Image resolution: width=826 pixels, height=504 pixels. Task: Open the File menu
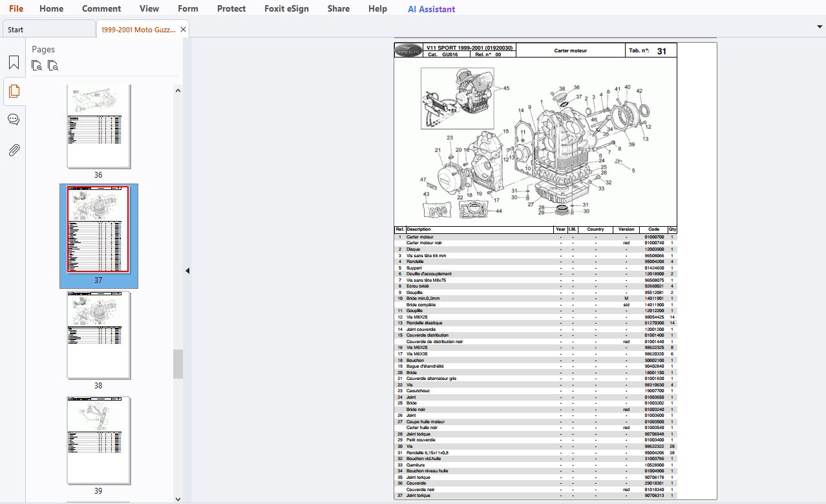point(16,8)
